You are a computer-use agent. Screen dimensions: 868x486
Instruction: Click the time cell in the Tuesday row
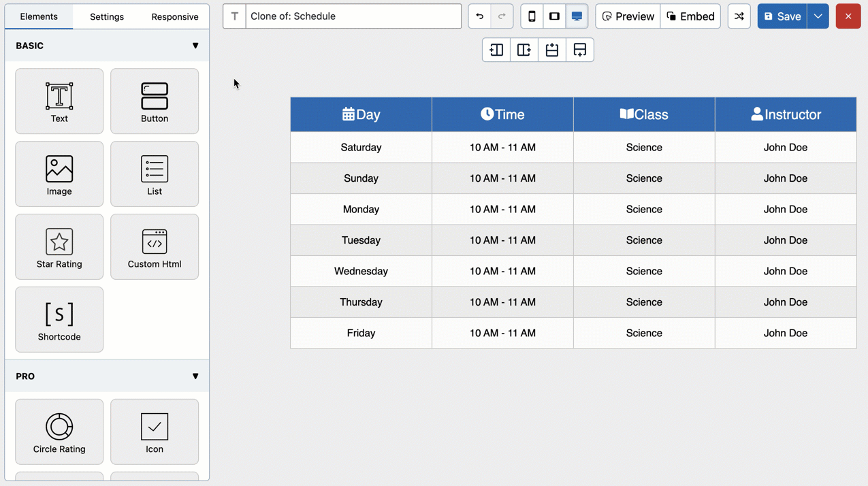click(502, 240)
